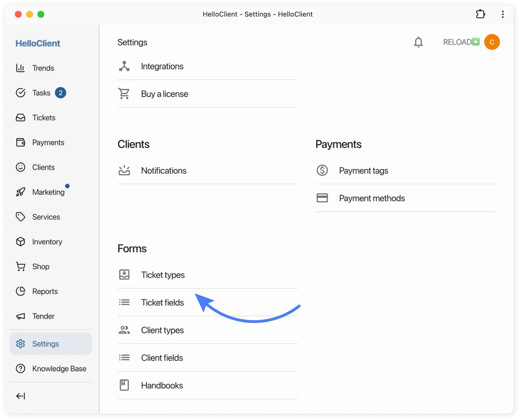This screenshot has width=520, height=420.
Task: Open the browser extensions puzzle icon
Action: pyautogui.click(x=481, y=14)
